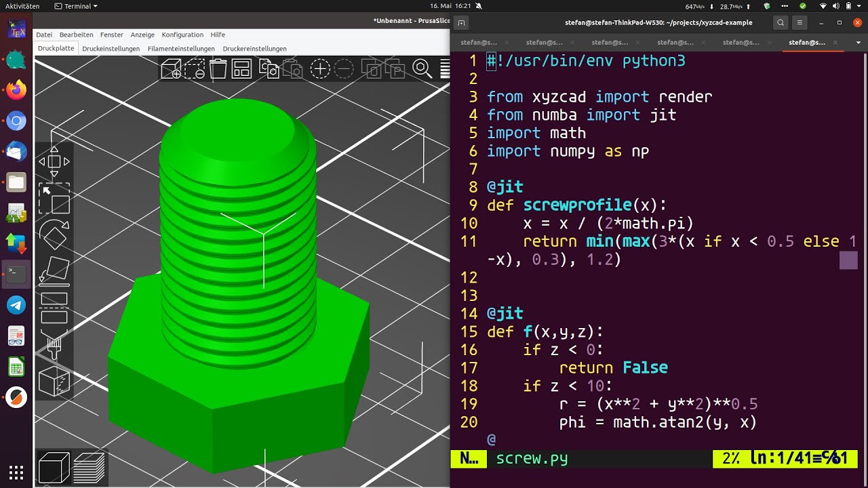The height and width of the screenshot is (488, 868).
Task: Open the Files manager from the dock
Action: click(x=16, y=182)
